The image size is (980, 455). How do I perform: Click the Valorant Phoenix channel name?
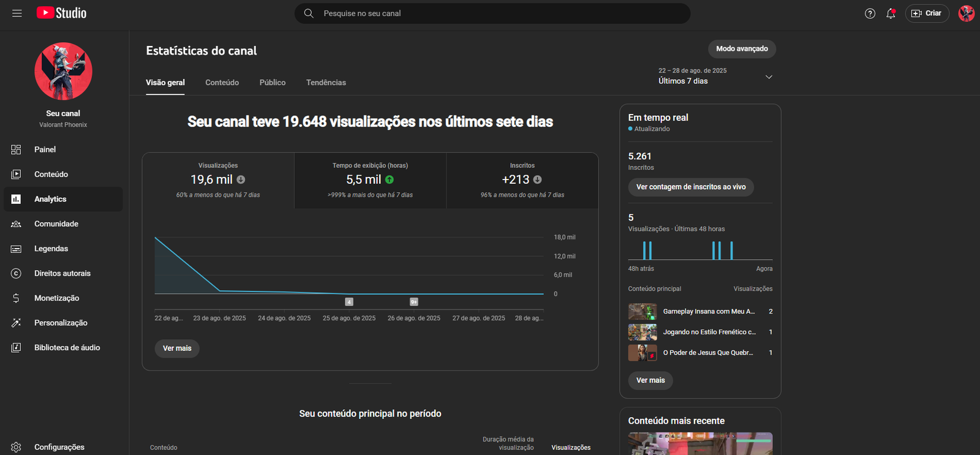tap(63, 125)
